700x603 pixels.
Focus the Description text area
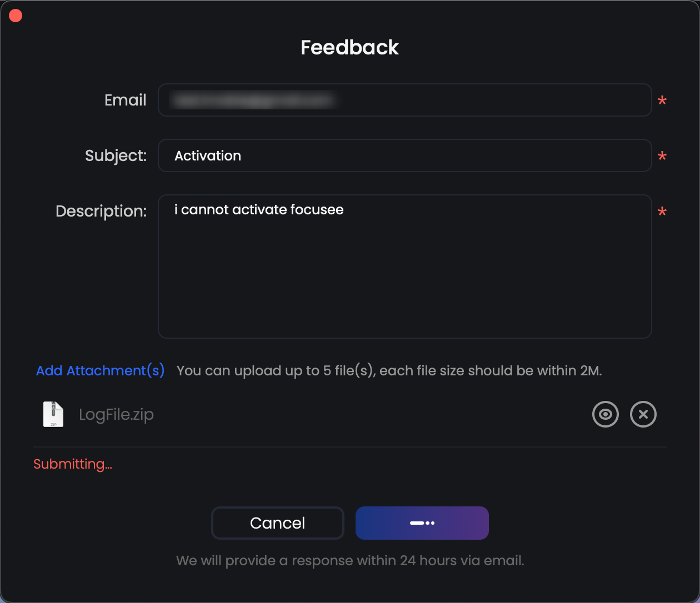(x=404, y=267)
